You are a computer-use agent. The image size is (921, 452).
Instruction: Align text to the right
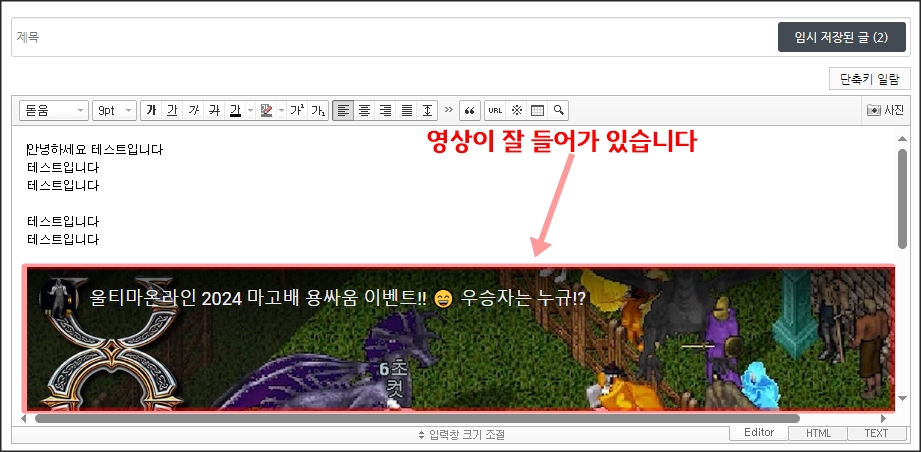pyautogui.click(x=385, y=110)
